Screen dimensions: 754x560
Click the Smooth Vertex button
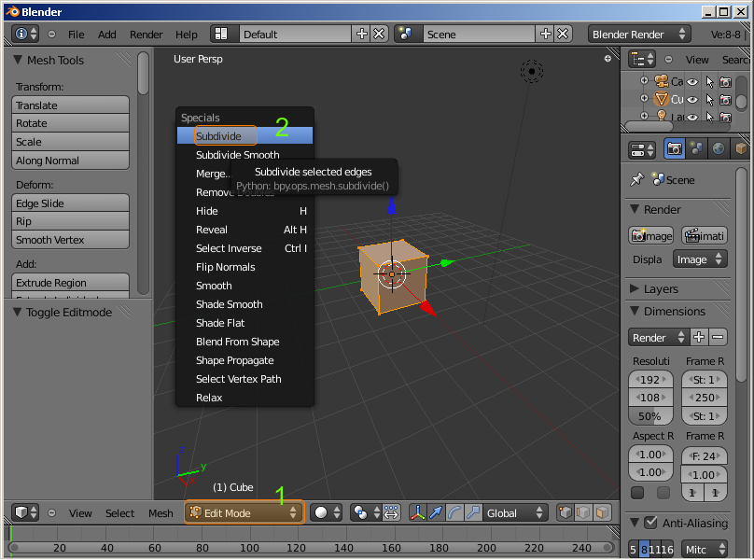[70, 240]
